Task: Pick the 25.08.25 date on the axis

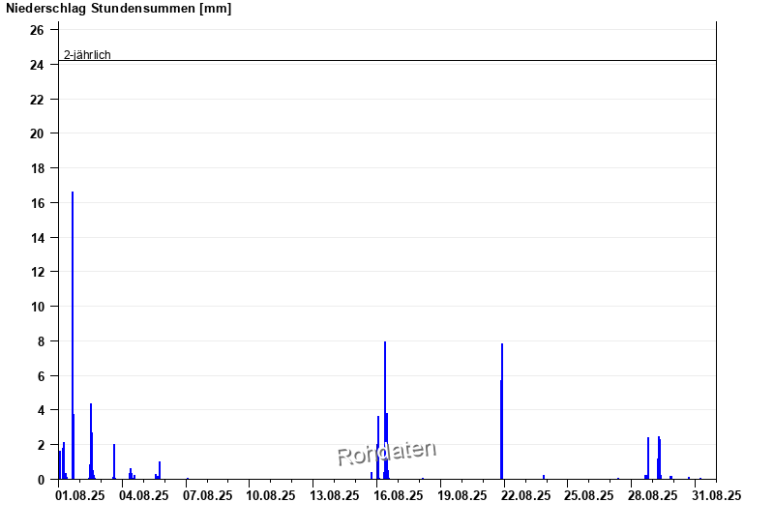Action: pos(588,495)
